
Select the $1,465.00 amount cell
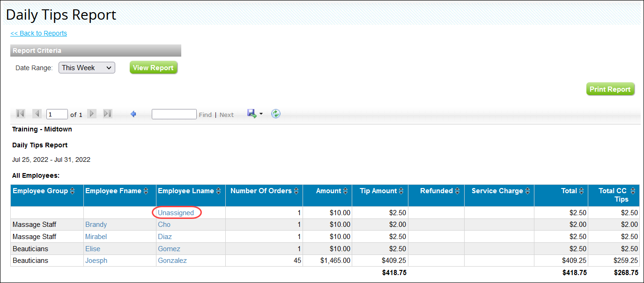[x=327, y=261]
